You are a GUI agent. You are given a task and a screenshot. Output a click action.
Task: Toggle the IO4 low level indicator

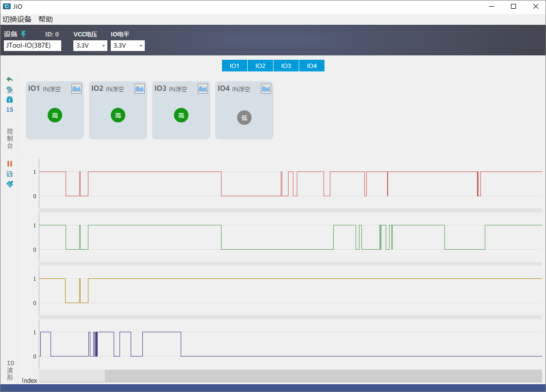[x=244, y=118]
